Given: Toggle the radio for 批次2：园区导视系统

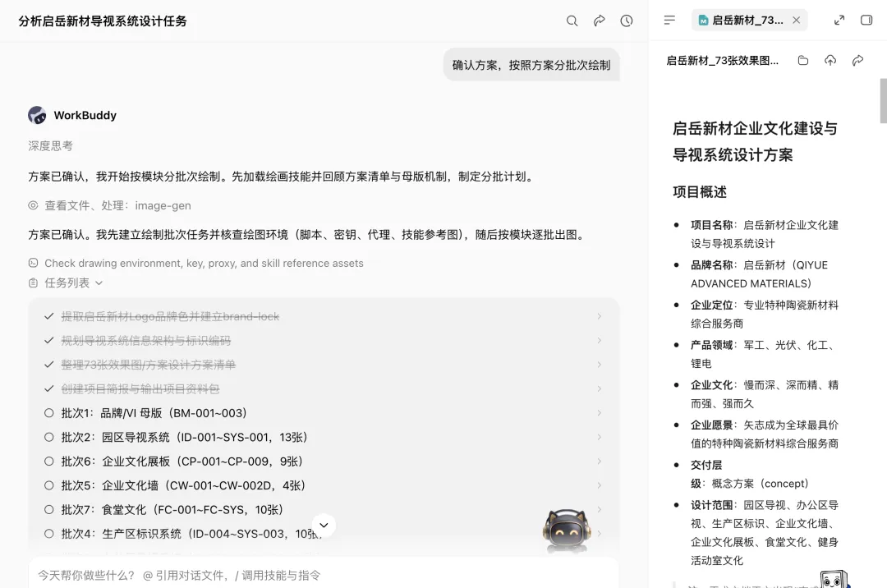Looking at the screenshot, I should pyautogui.click(x=49, y=437).
